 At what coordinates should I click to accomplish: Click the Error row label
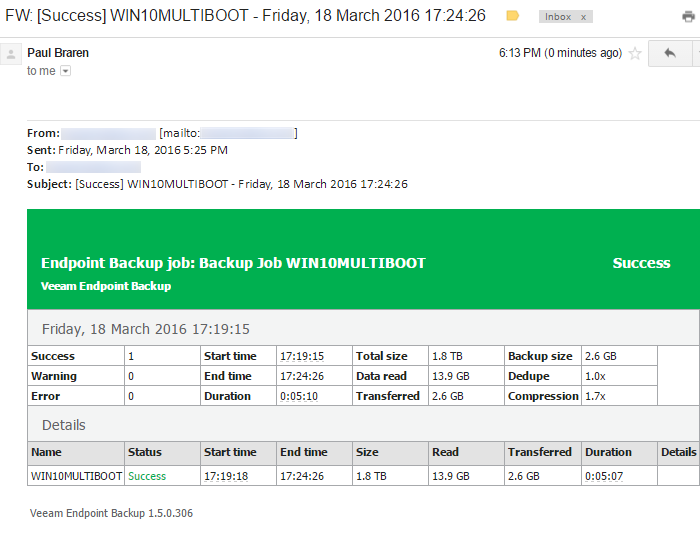coord(46,396)
